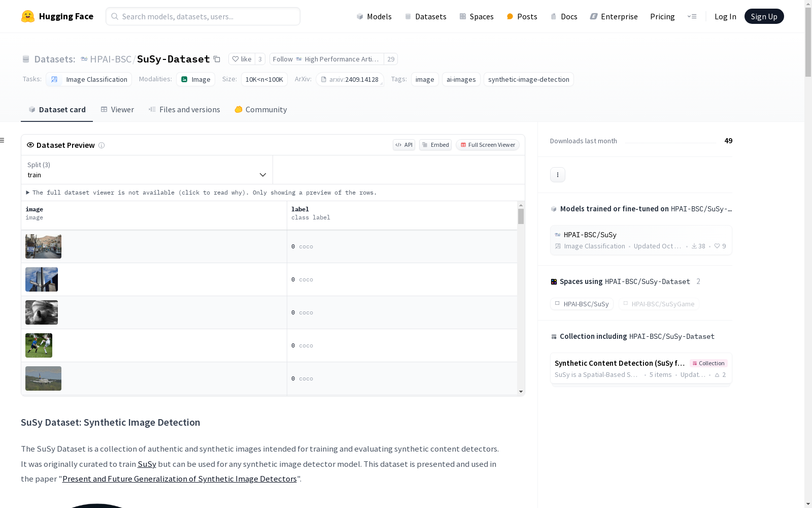Open the Pricing page

tap(662, 16)
